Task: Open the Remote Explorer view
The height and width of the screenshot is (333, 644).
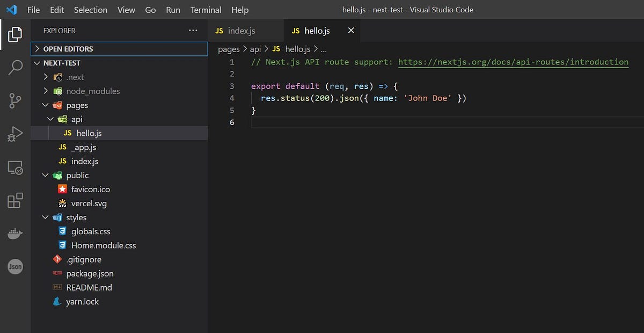Action: 14,168
